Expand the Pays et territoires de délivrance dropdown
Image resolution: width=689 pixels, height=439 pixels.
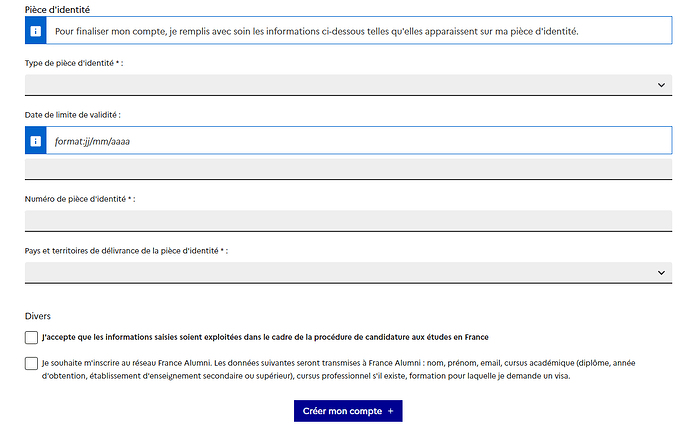348,272
